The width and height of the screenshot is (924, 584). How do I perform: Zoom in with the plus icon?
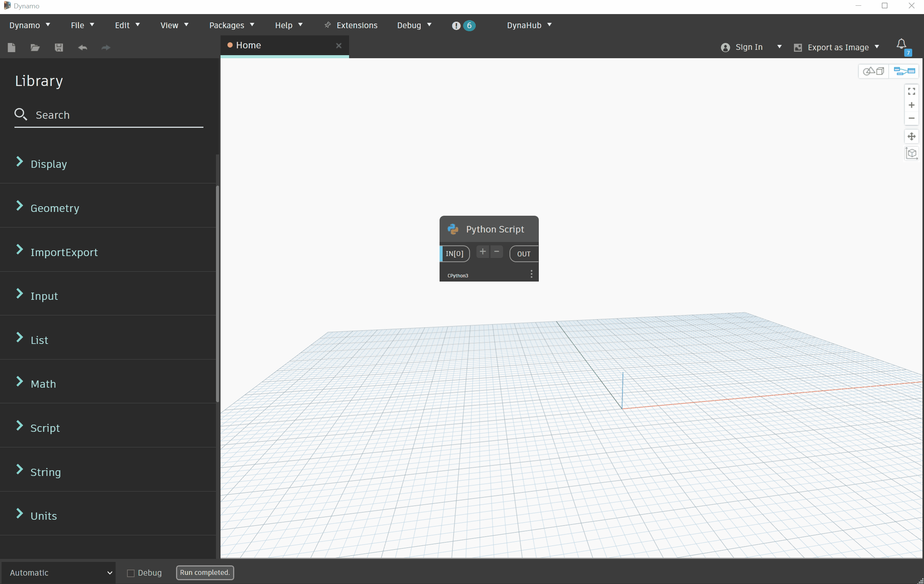tap(911, 105)
